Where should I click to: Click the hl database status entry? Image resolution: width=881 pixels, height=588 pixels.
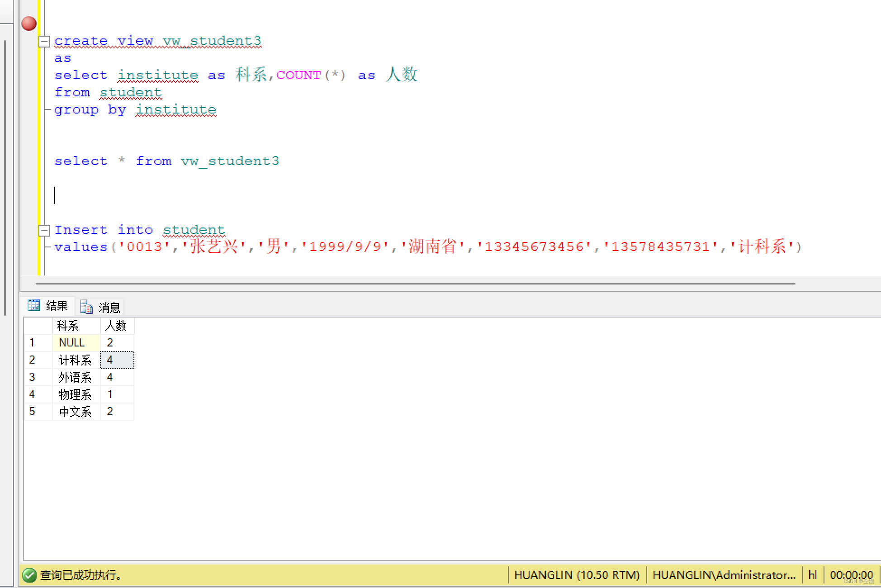point(812,575)
